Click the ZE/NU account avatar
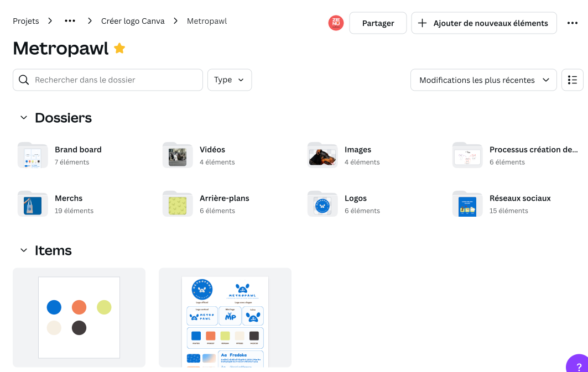Screen dimensions: 588x372 point(336,23)
